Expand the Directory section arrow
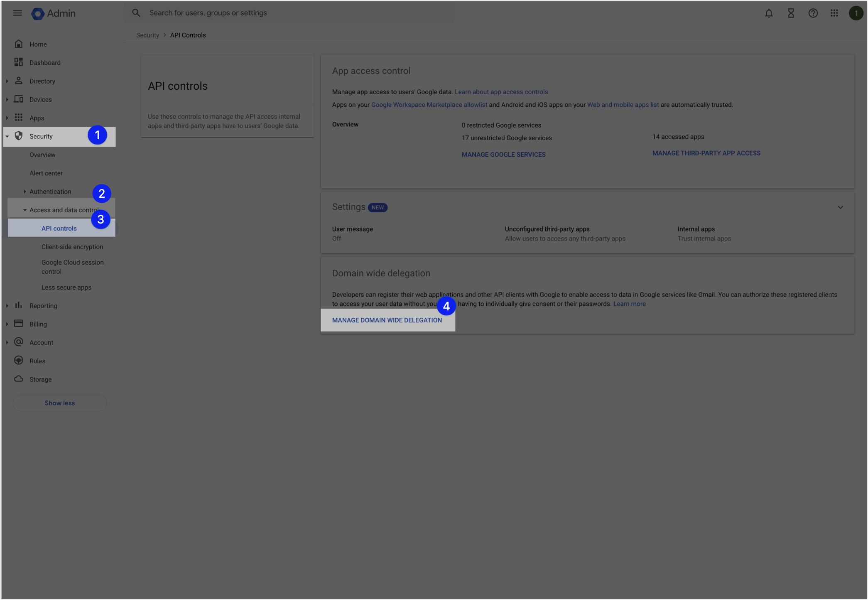The height and width of the screenshot is (600, 868). 7,81
